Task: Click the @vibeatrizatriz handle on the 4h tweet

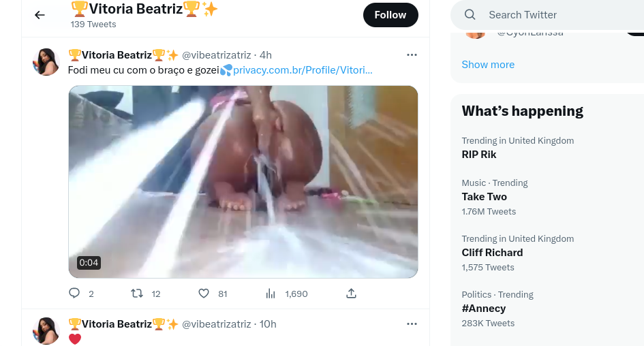Action: click(216, 54)
